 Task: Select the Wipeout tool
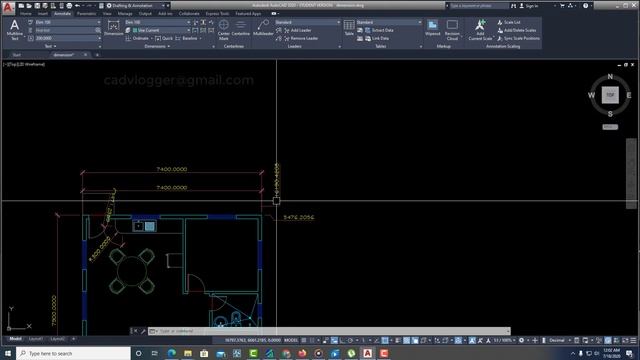coord(433,28)
